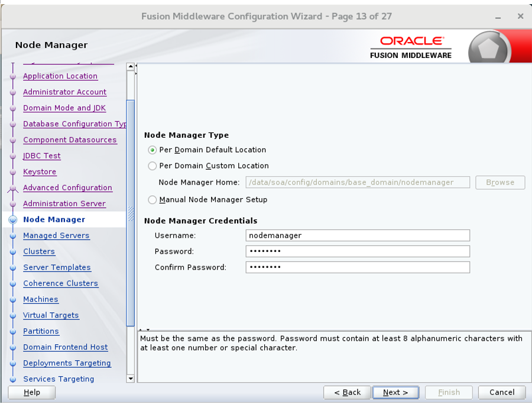The image size is (532, 404).
Task: Open Application Location step
Action: click(x=60, y=76)
